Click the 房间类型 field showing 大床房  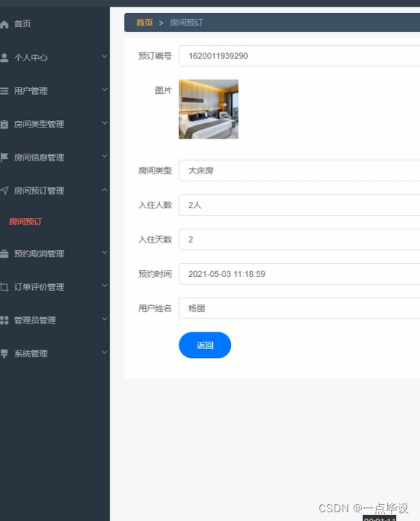(x=299, y=171)
